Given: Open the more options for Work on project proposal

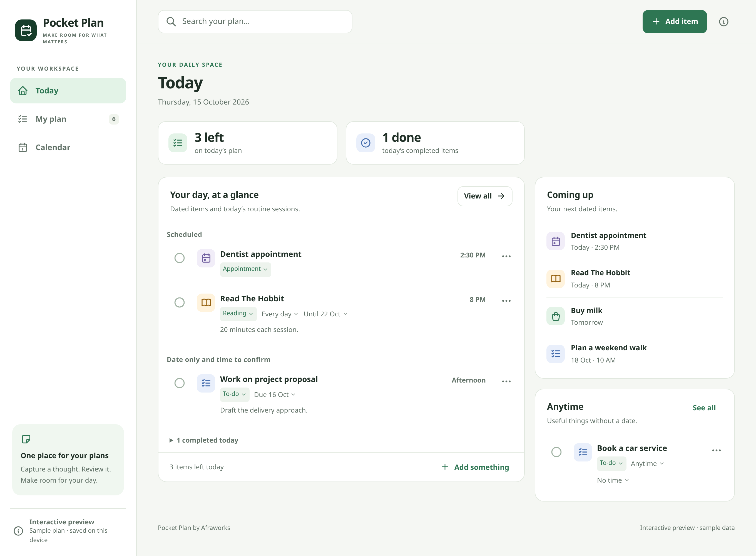Looking at the screenshot, I should coord(506,381).
